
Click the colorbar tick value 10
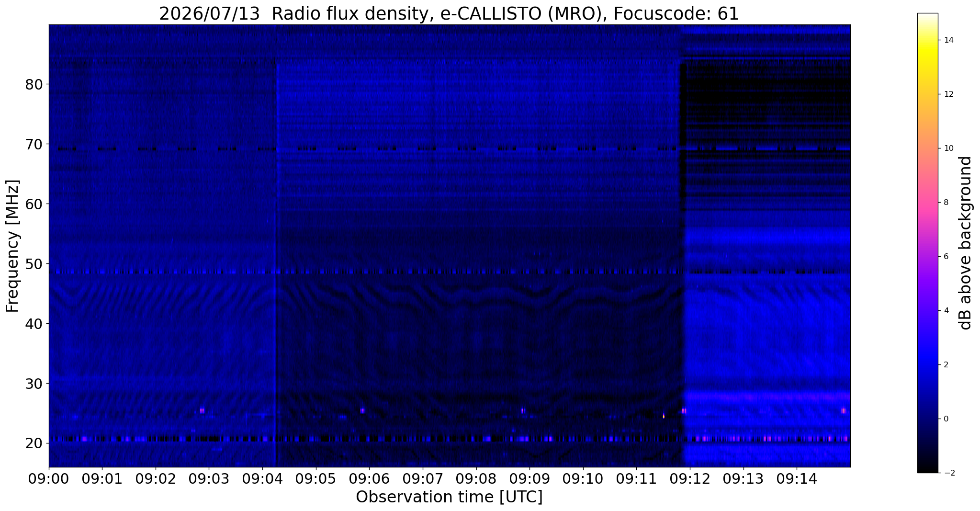point(948,148)
